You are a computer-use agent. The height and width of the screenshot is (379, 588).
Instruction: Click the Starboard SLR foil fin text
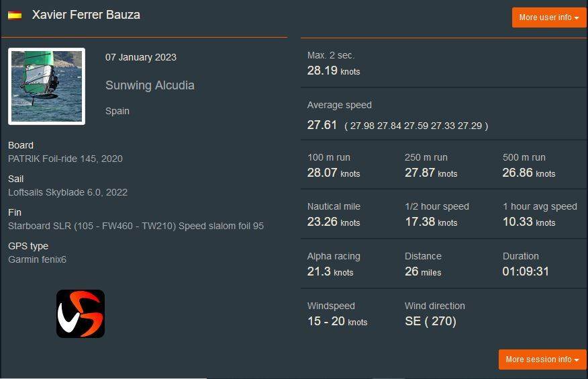point(136,226)
